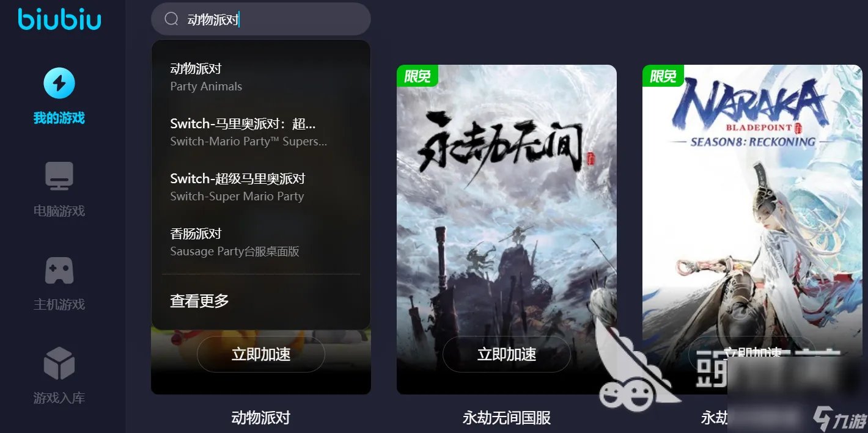868x433 pixels.
Task: Pick Switch-超级马里奥派对 suggestion
Action: click(x=261, y=187)
